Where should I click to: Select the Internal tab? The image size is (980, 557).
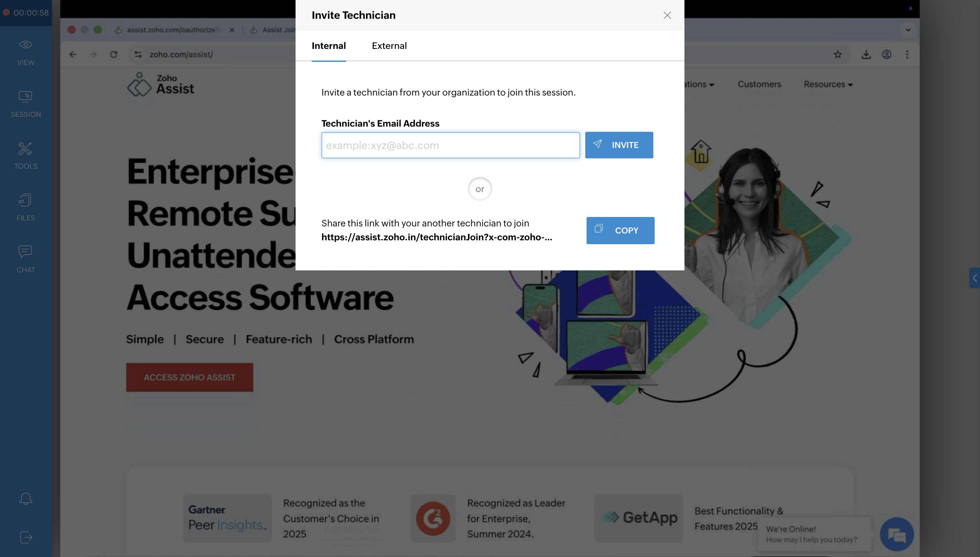329,46
